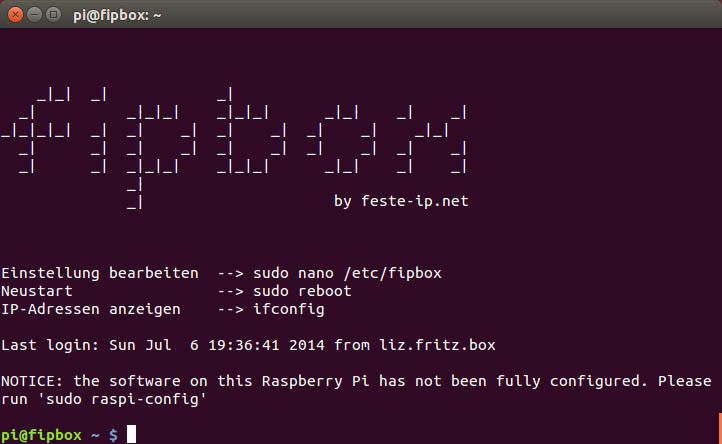Click the 'sudo reboot' command text
Image resolution: width=722 pixels, height=444 pixels.
302,291
